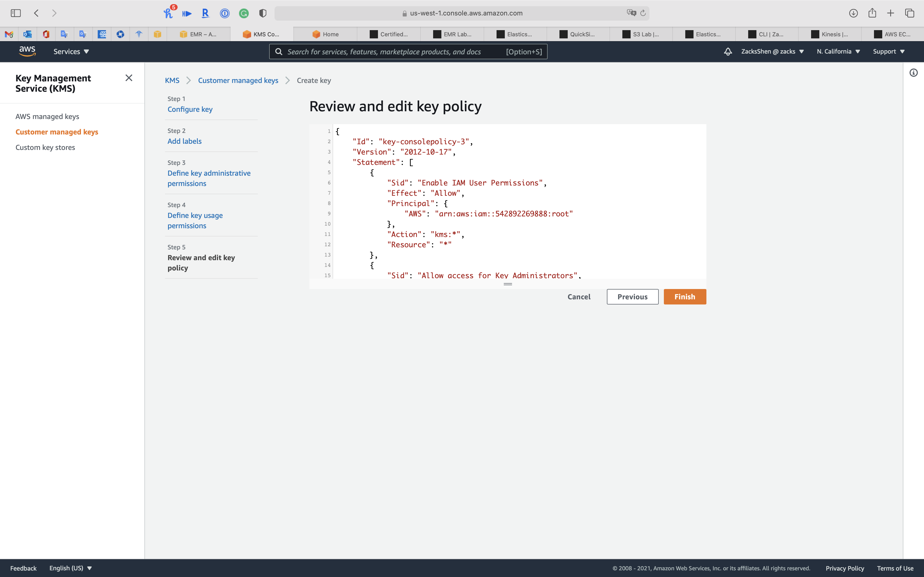
Task: Reload the page with refresh icon
Action: [x=643, y=13]
